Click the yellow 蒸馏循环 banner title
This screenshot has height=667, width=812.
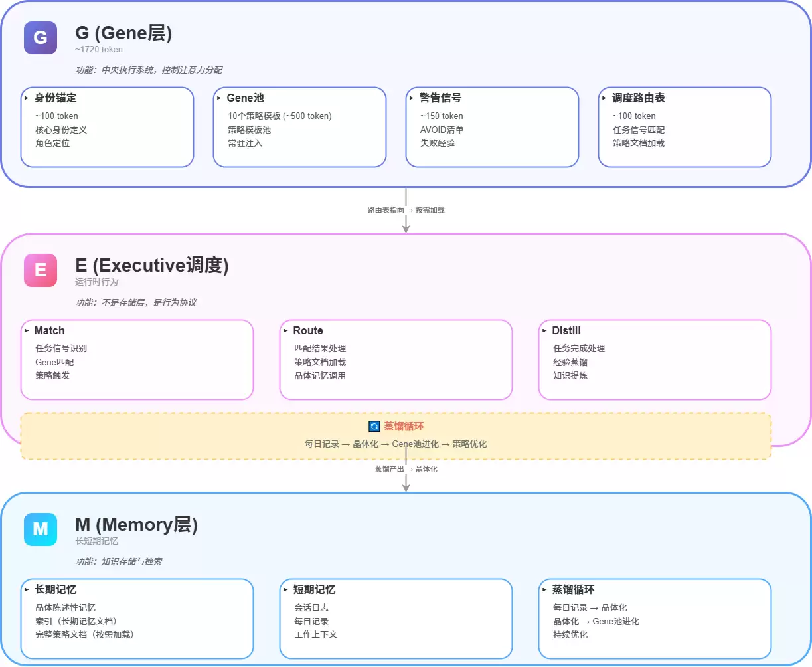point(404,427)
